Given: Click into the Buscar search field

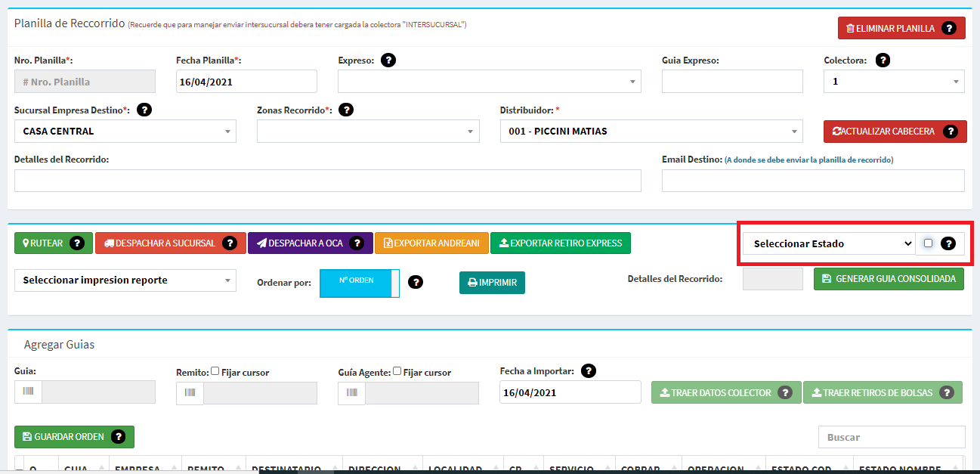Looking at the screenshot, I should (891, 437).
